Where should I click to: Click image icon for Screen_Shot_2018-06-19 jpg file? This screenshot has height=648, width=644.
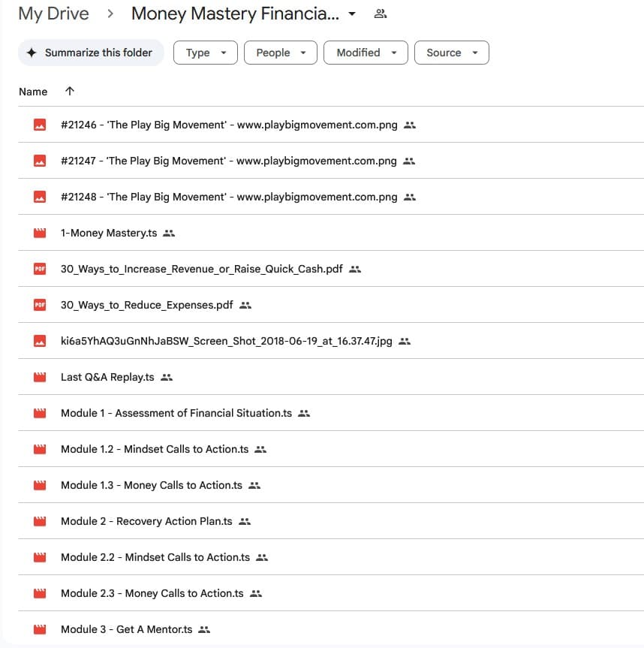[40, 341]
